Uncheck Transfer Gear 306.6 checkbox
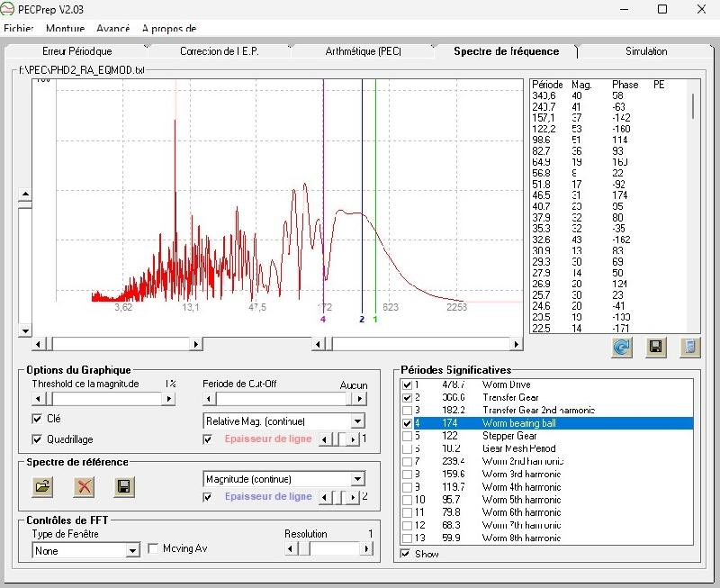The height and width of the screenshot is (588, 720). (x=407, y=398)
